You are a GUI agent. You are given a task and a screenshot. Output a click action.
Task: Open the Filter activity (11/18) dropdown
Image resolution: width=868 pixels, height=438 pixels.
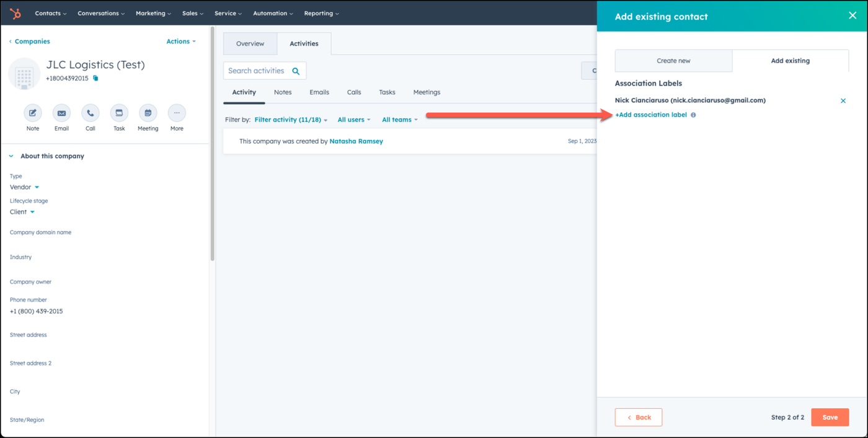[291, 120]
